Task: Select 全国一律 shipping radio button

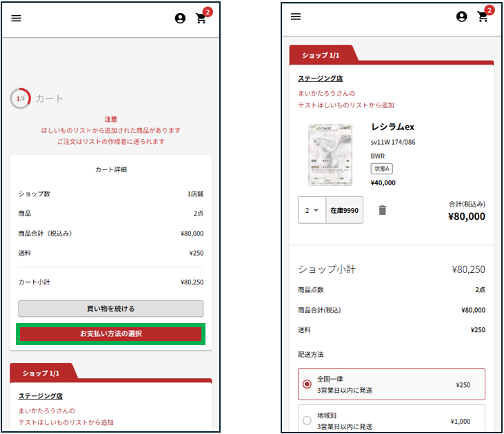Action: 308,384
